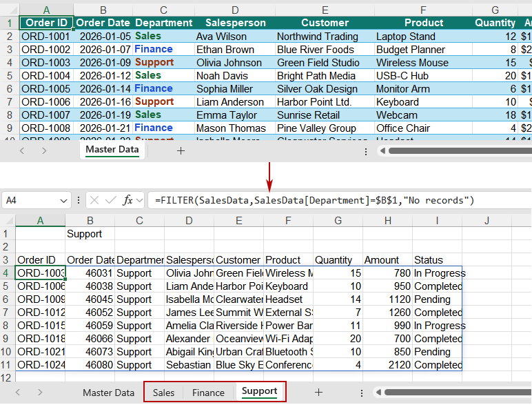Click amount 2120 in Sebastian row
The height and width of the screenshot is (405, 532).
pos(387,365)
